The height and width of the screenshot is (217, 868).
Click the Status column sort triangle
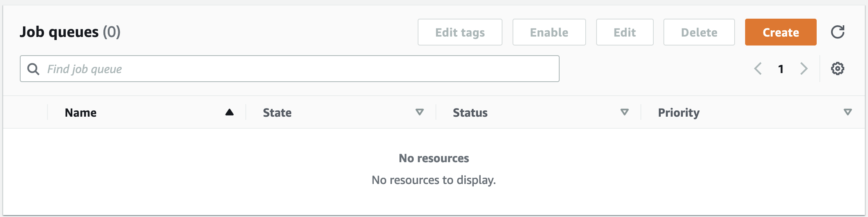click(625, 112)
